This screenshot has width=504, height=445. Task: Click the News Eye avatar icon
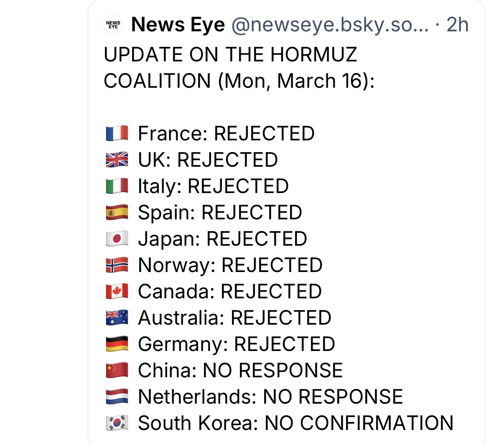(x=113, y=25)
